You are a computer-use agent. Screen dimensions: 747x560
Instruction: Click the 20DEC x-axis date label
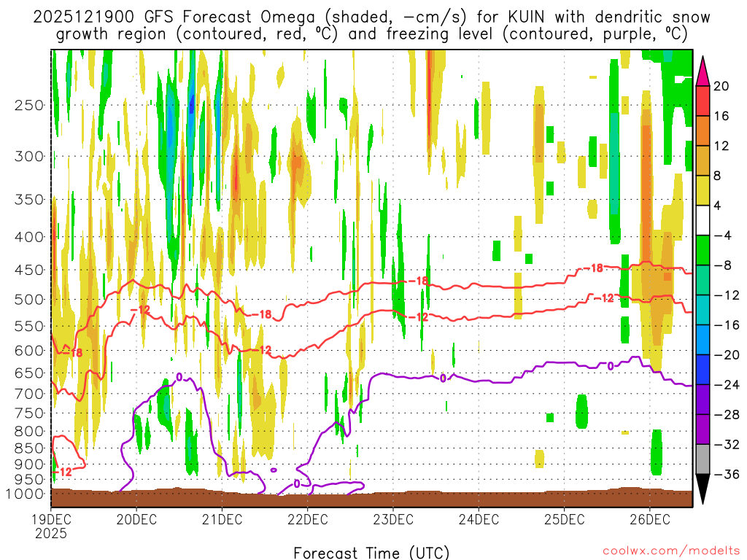(x=136, y=519)
